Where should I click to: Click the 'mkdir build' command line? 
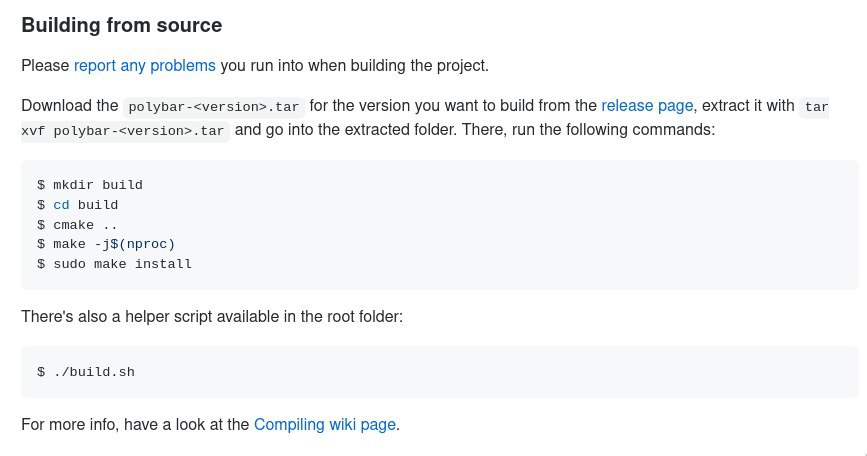(90, 185)
